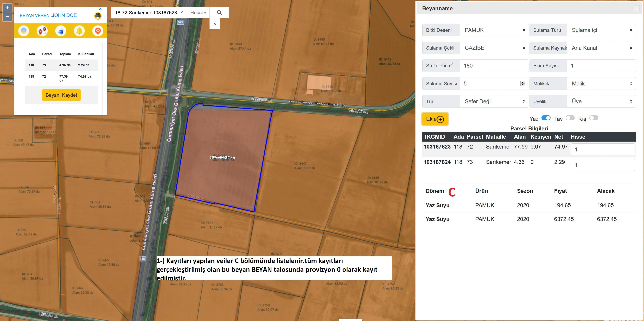Click the route pins icon
Image resolution: width=644 pixels, height=321 pixels.
click(42, 31)
